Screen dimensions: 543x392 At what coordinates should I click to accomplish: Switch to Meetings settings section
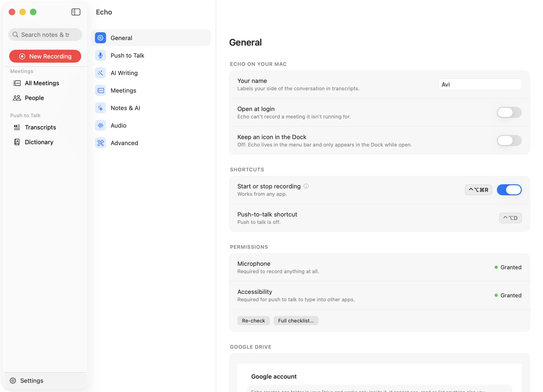[151, 90]
